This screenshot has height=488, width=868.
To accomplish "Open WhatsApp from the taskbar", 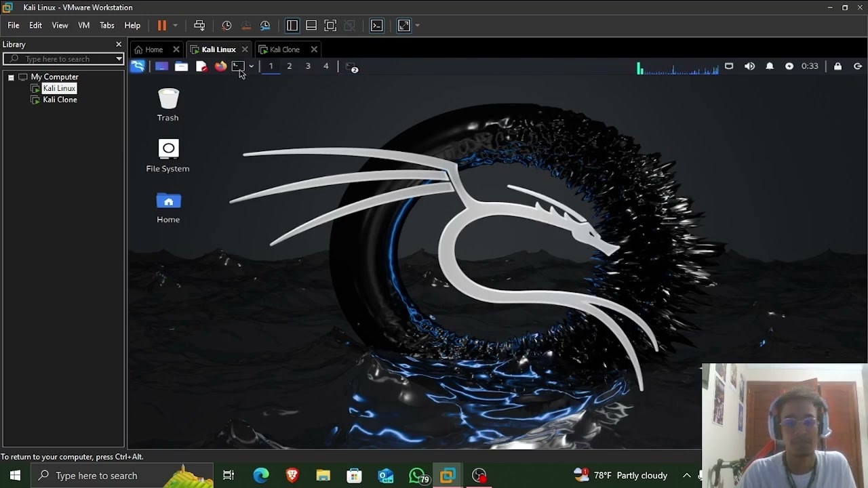I will [x=418, y=476].
